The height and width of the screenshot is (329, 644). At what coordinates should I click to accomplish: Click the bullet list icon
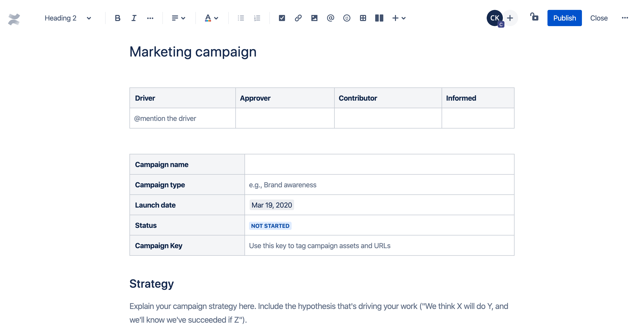[x=241, y=18]
